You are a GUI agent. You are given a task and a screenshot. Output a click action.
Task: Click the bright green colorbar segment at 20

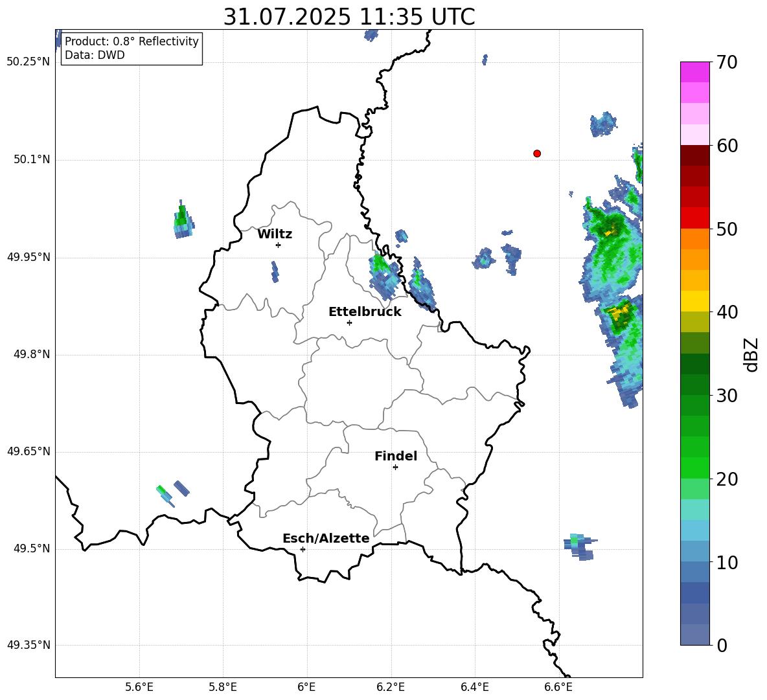694,468
